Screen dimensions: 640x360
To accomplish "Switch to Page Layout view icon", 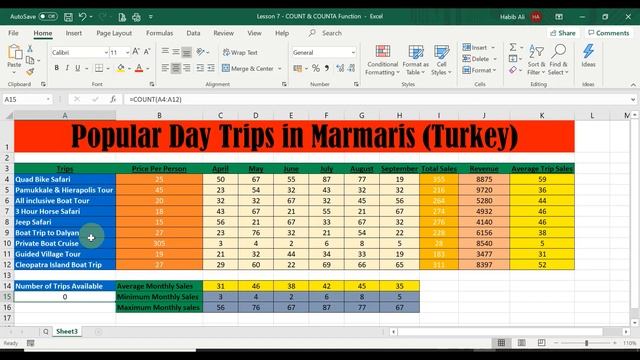I will pos(521,343).
